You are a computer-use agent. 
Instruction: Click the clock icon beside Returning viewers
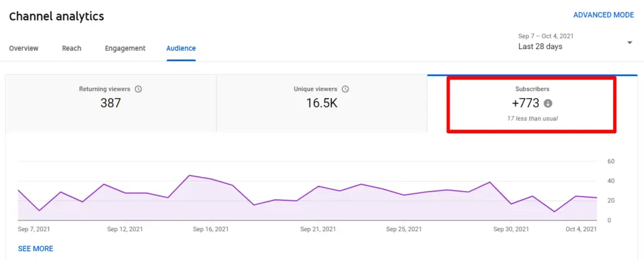point(138,89)
